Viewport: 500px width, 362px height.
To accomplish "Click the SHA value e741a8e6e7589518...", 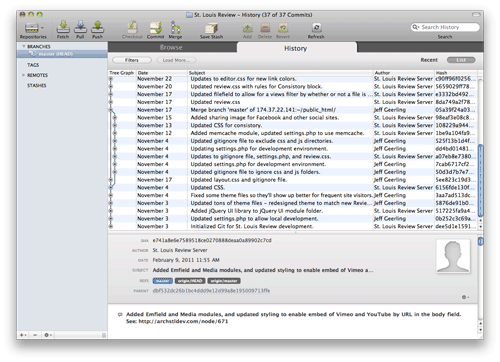I will [212, 240].
